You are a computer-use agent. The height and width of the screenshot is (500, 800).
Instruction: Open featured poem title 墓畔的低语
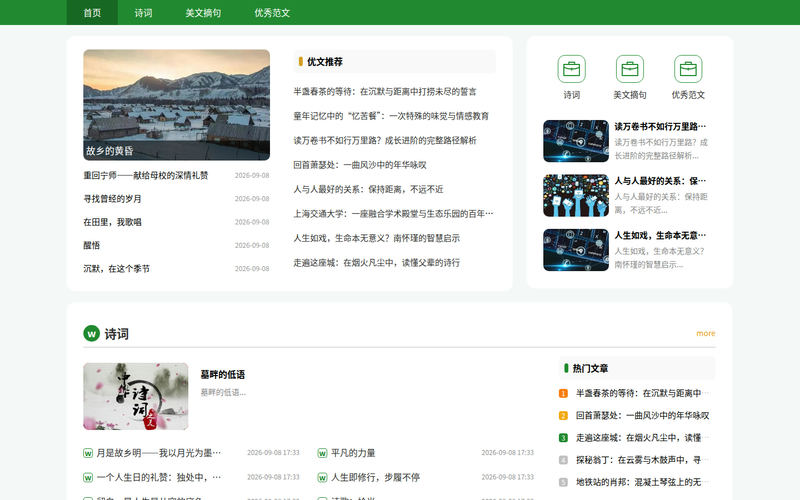(222, 375)
